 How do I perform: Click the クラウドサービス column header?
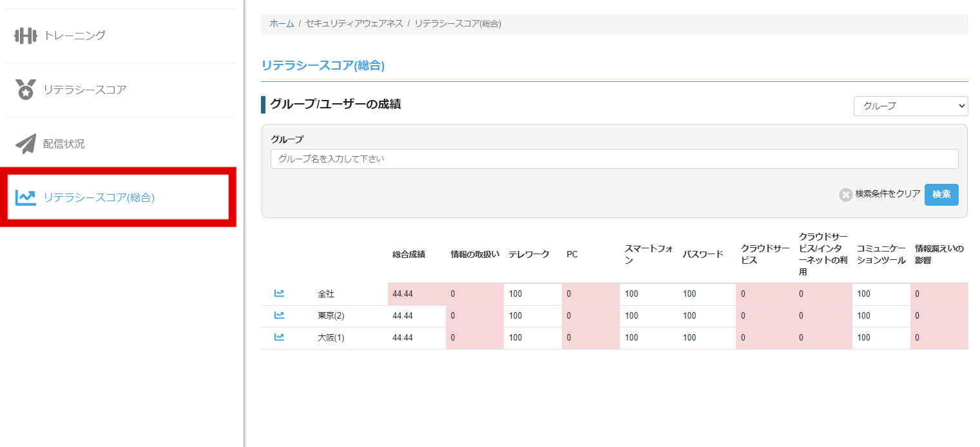[765, 254]
